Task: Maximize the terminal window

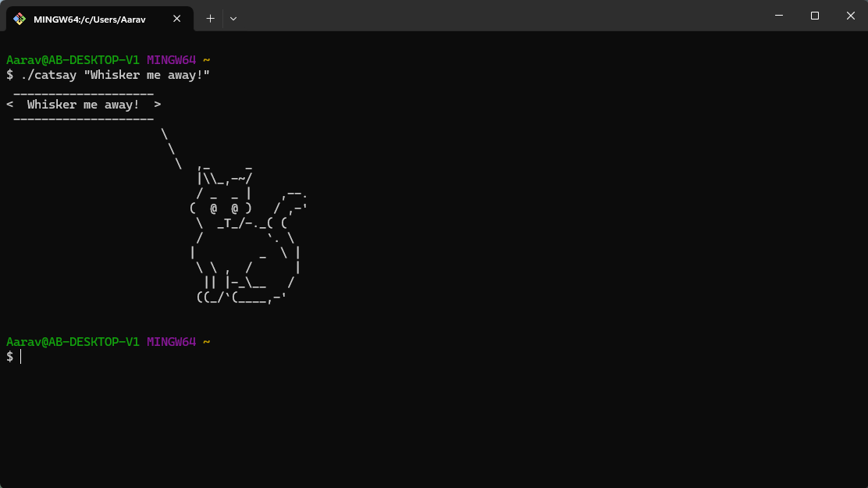Action: (x=814, y=16)
